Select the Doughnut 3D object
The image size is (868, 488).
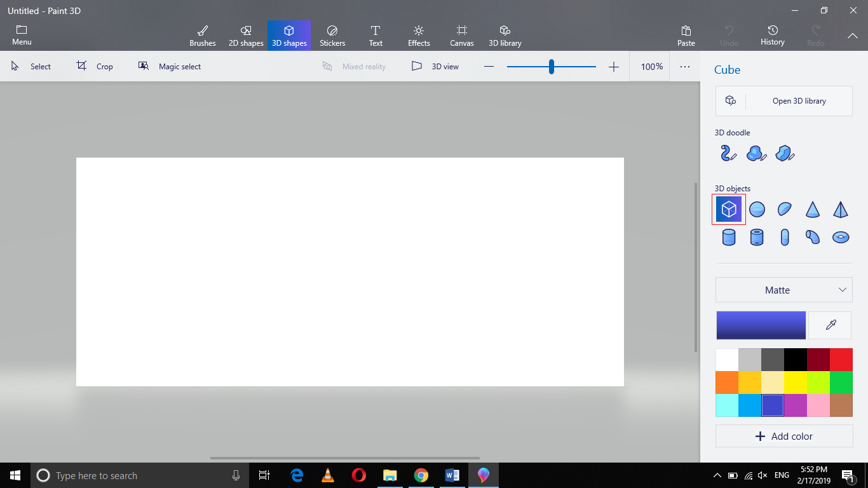click(x=841, y=236)
